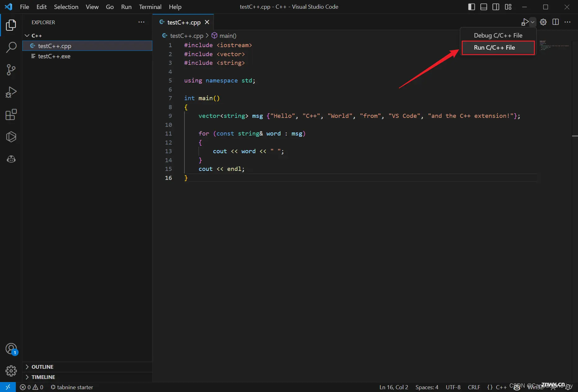Open the Explorer view in activity bar
578x392 pixels.
[x=11, y=25]
